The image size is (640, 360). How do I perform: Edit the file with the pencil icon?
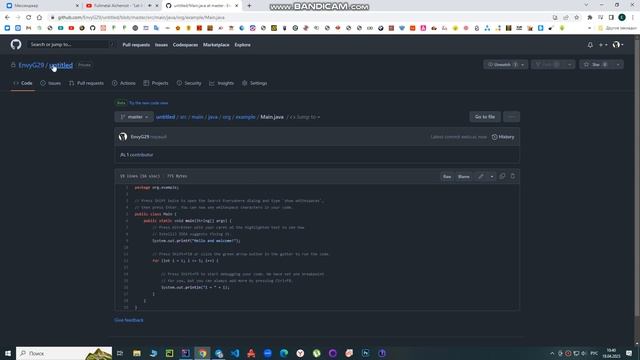tap(481, 177)
